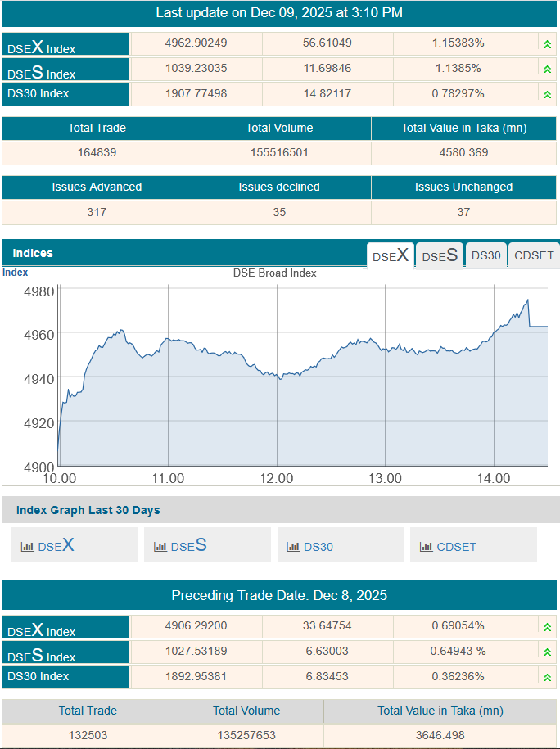560x749 pixels.
Task: Click green up arrow in today's DSEX row
Action: click(x=547, y=44)
